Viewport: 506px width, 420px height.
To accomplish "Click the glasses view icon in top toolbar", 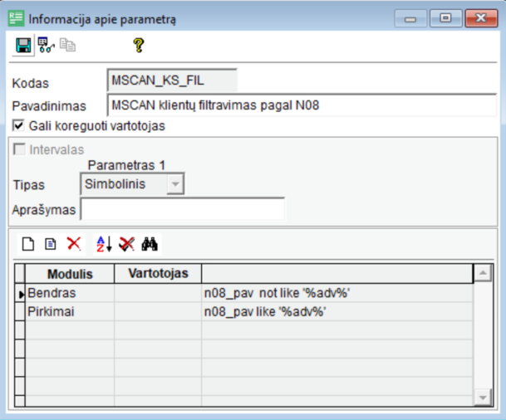I will (x=47, y=46).
